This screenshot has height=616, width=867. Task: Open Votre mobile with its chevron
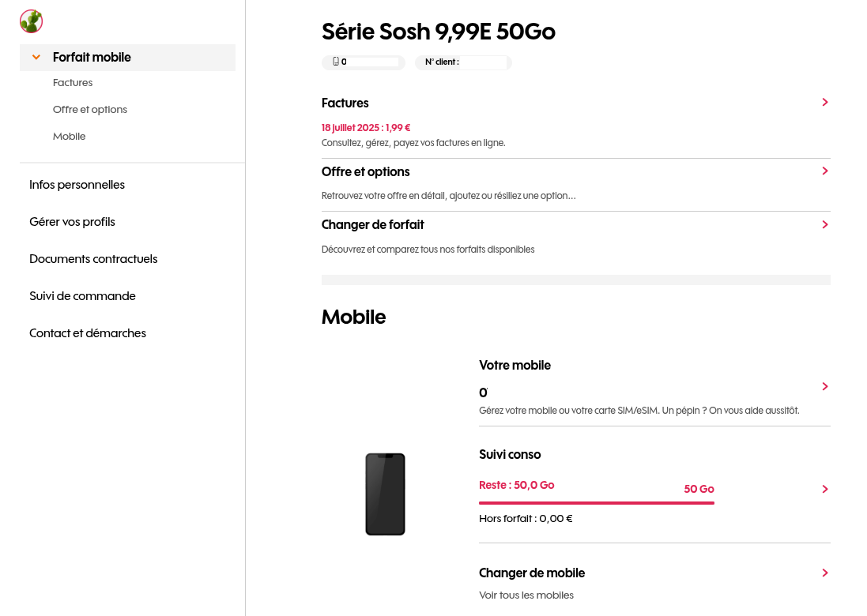[824, 387]
